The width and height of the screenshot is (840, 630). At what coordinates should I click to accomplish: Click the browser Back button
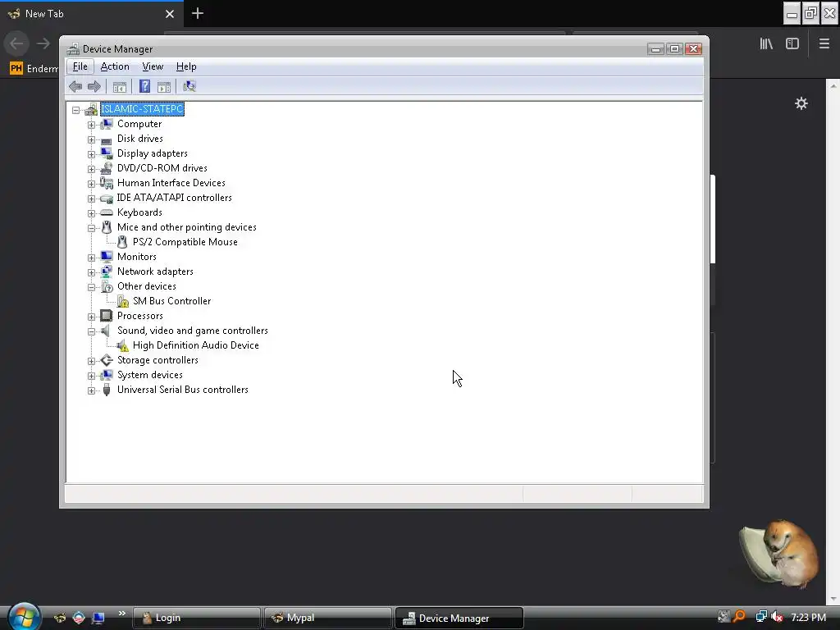pos(16,43)
